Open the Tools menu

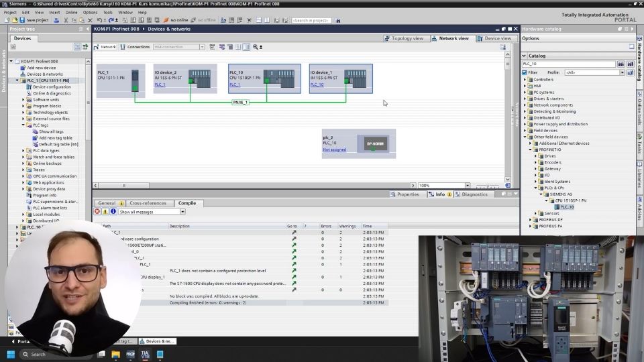tap(107, 12)
